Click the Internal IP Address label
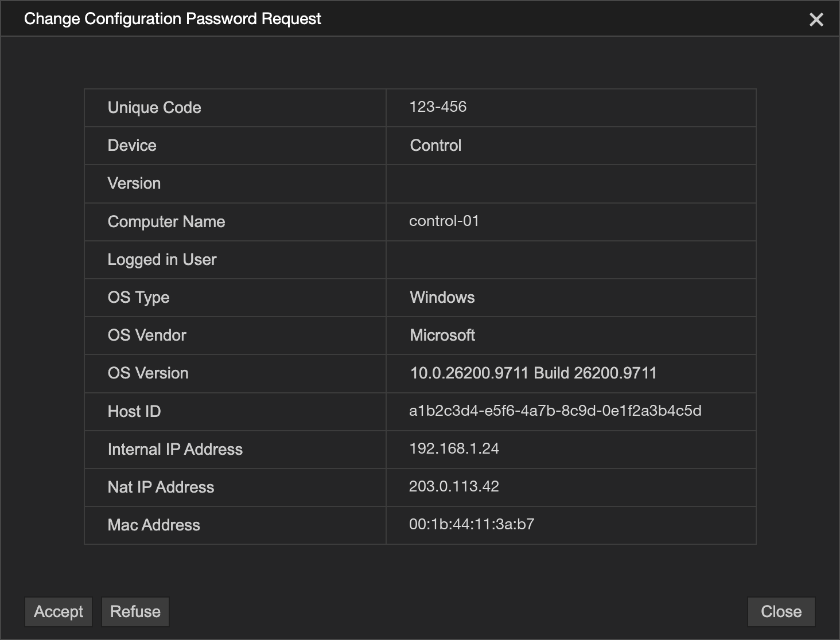 coord(175,450)
